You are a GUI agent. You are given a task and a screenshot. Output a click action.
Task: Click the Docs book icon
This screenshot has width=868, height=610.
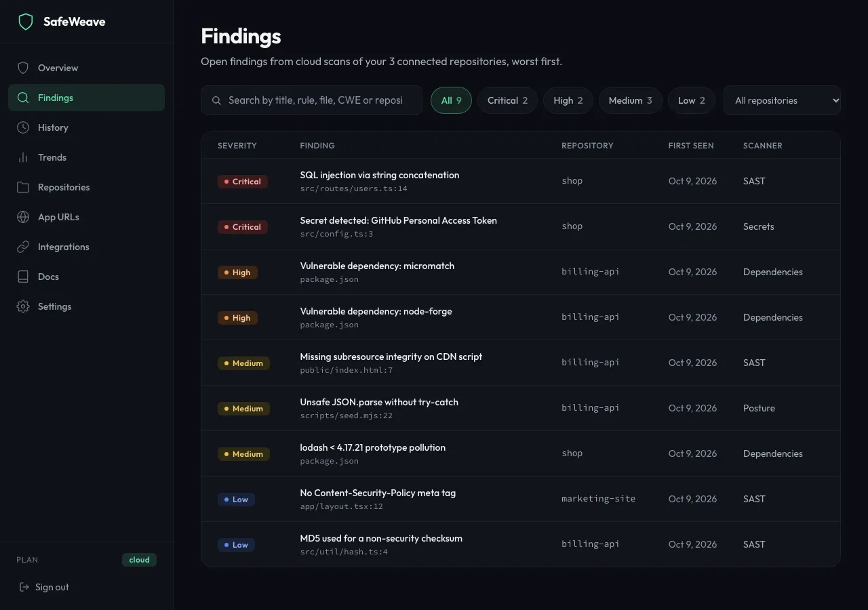pyautogui.click(x=23, y=277)
